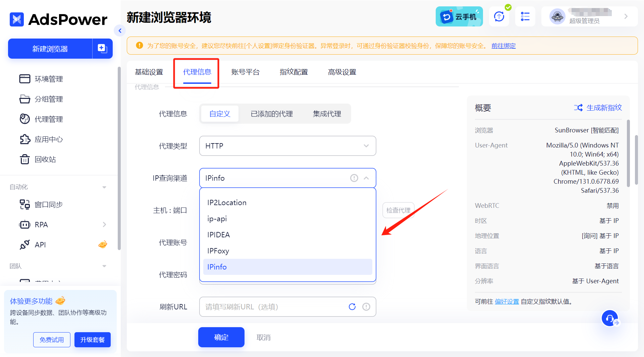Click the batch-create plus icon beside 新建浏览器

(x=102, y=49)
